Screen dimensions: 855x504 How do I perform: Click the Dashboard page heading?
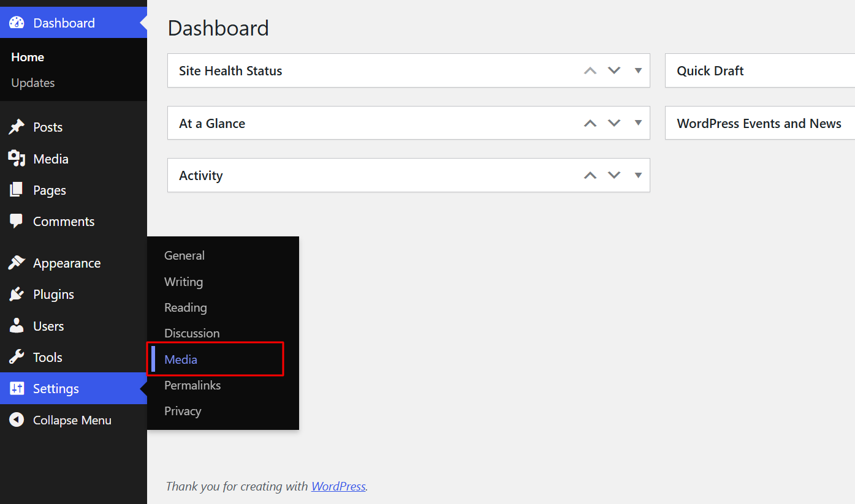[x=218, y=28]
